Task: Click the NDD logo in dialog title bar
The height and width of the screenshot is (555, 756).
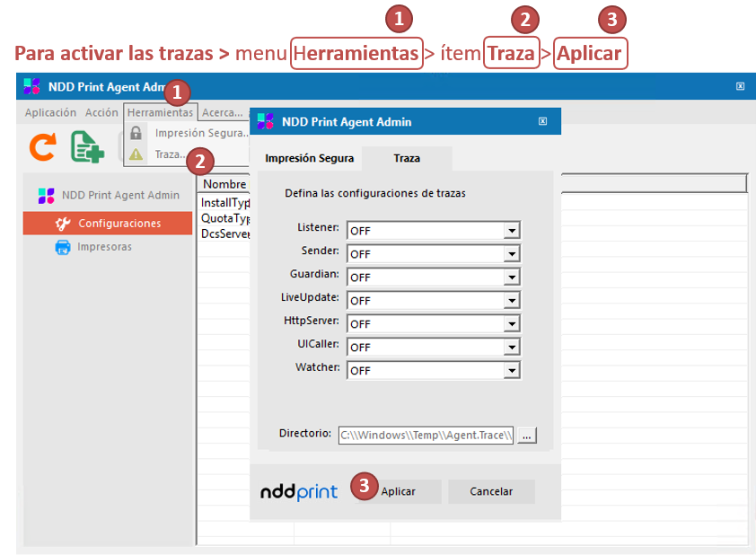Action: click(x=265, y=121)
